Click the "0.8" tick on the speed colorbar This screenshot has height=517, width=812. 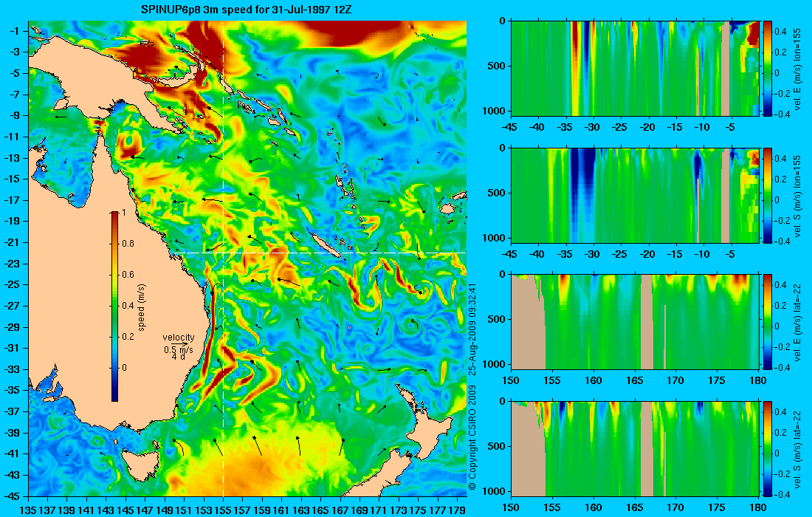tap(128, 244)
